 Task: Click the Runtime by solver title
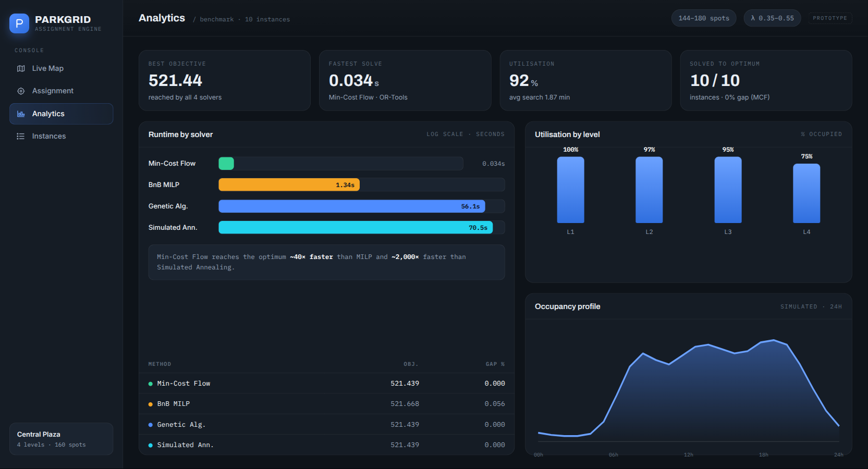click(180, 134)
